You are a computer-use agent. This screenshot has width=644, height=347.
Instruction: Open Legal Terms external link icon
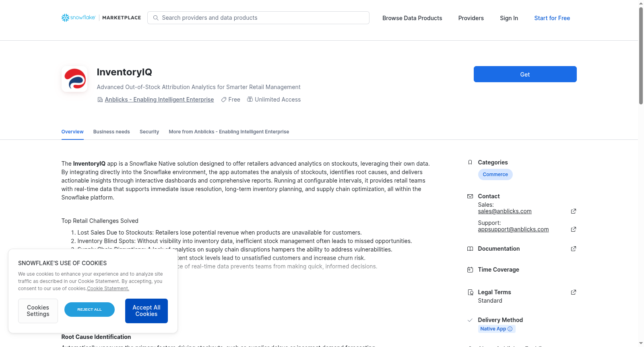tap(574, 292)
